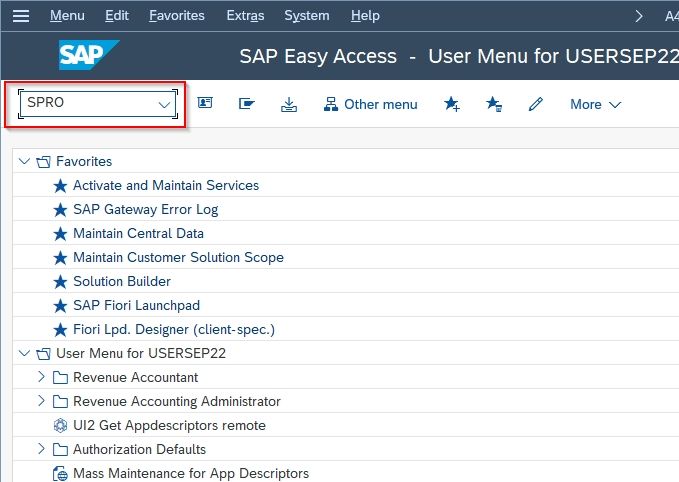Collapse the User Menu for USERSEP22 node
This screenshot has width=679, height=482.
[x=24, y=353]
